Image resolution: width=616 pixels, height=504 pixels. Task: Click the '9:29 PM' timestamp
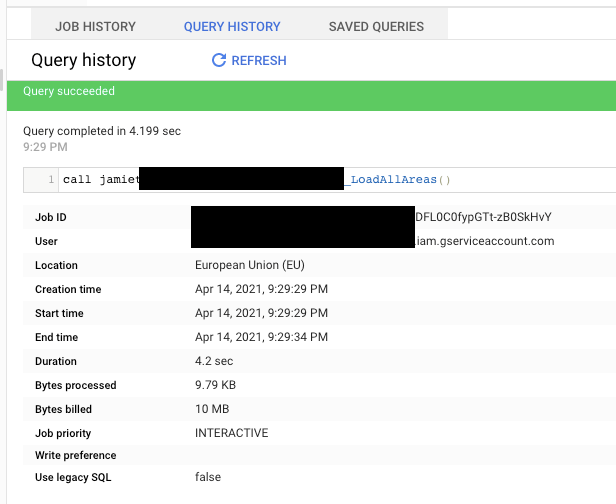pos(45,147)
